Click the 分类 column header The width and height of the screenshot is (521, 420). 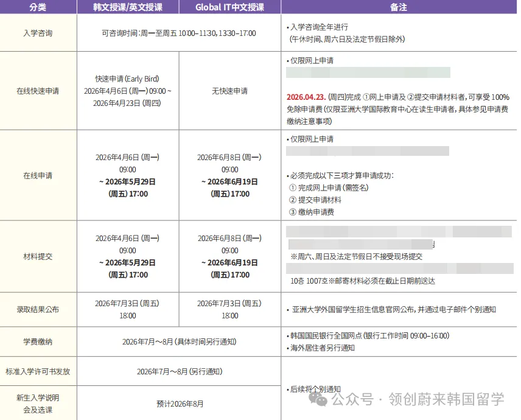38,7
